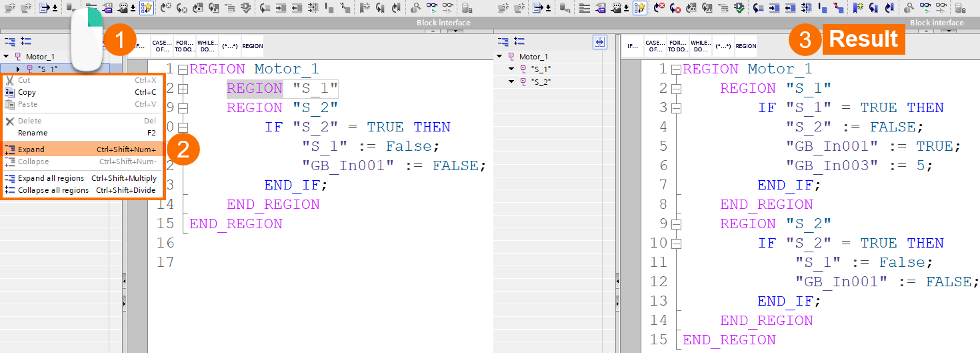Insert FOR TO DO favorite in Result view

[677, 46]
